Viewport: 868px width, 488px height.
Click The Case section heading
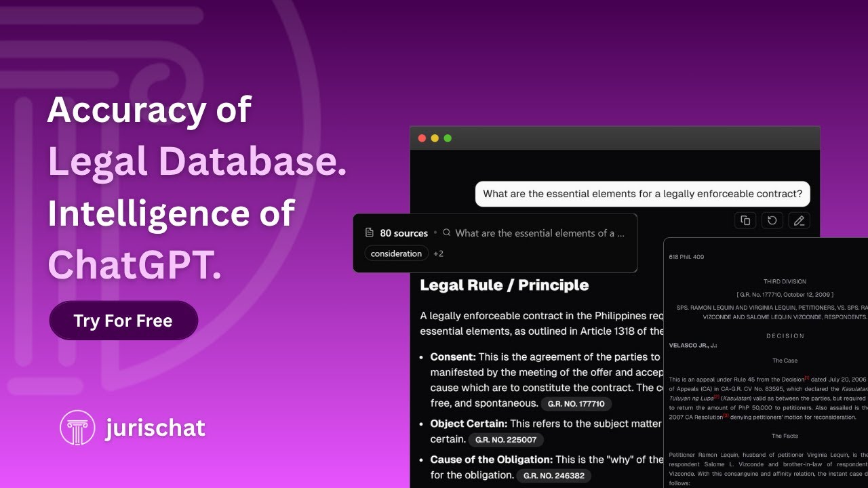[x=785, y=361]
